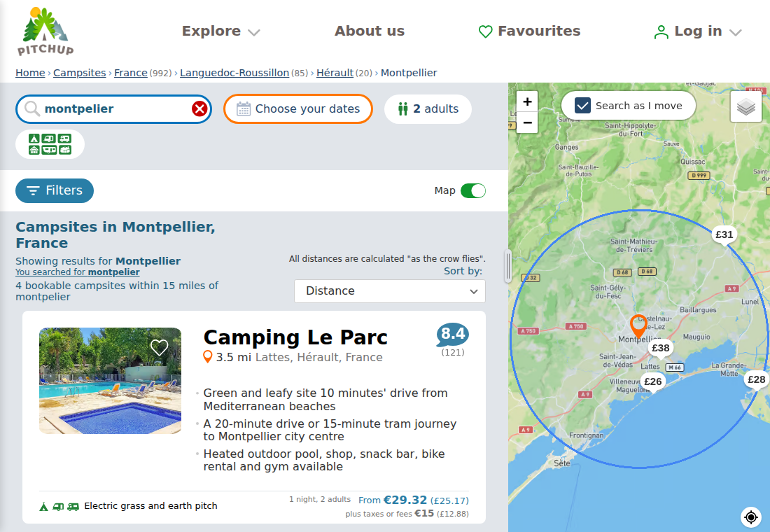Open the accommodation types icon selector
Image resolution: width=770 pixels, height=532 pixels.
50,144
